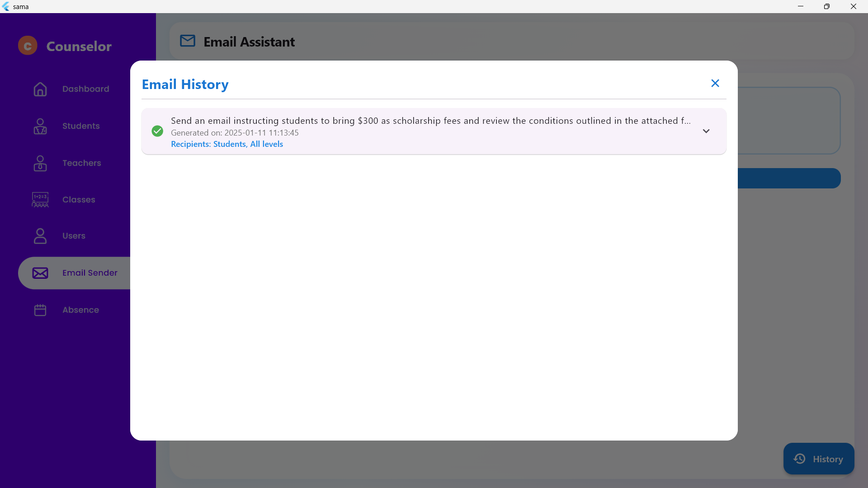The image size is (868, 488).
Task: Click the Classes chalkboard icon
Action: click(x=40, y=199)
